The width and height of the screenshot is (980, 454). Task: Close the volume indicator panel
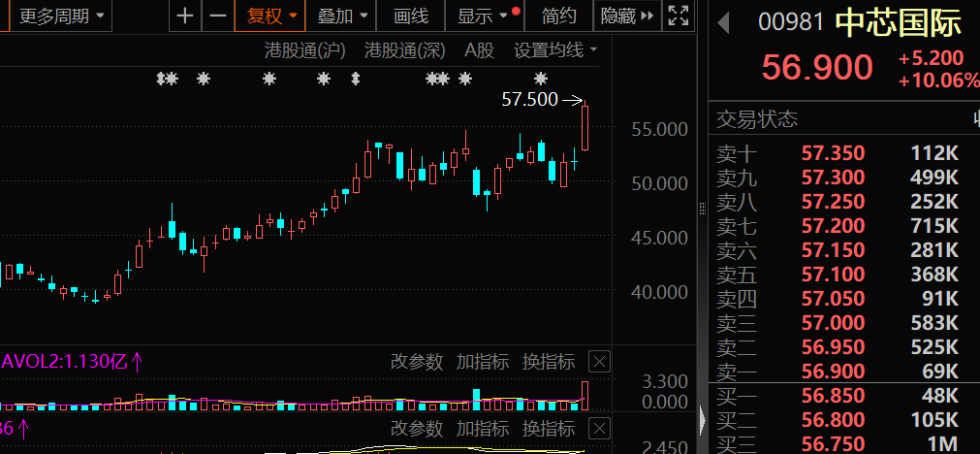click(x=600, y=363)
